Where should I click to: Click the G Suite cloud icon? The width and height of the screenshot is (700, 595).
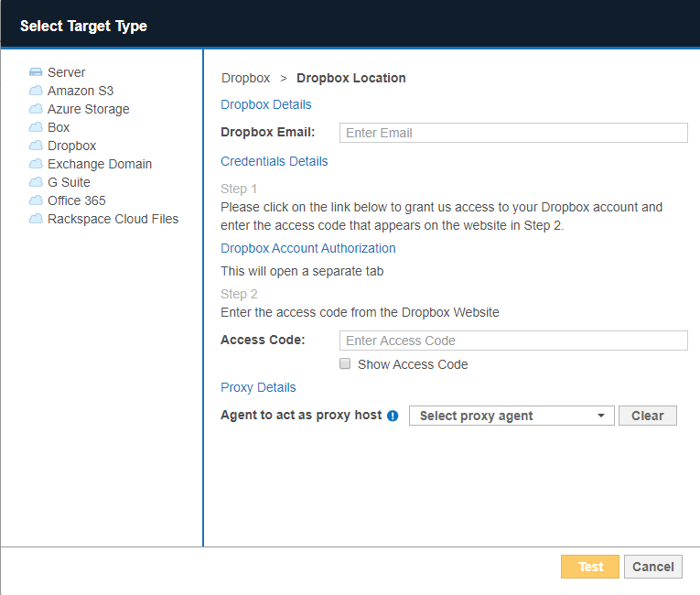coord(36,182)
